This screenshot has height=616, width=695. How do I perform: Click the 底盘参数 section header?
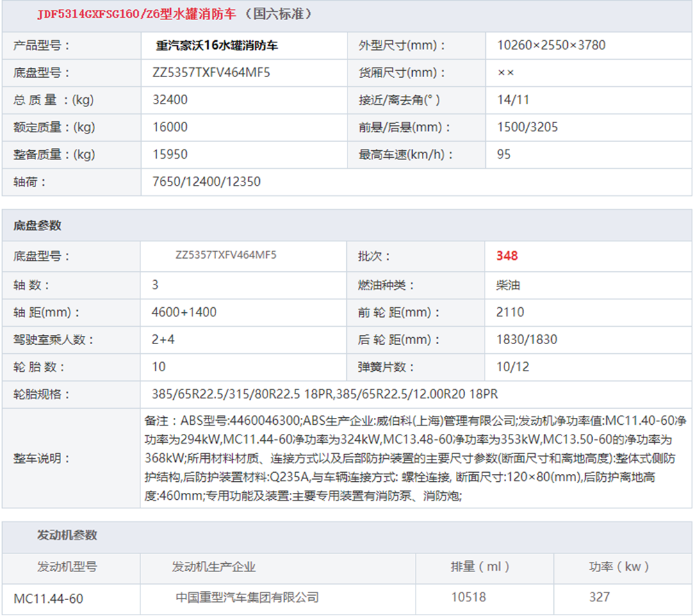tap(38, 226)
